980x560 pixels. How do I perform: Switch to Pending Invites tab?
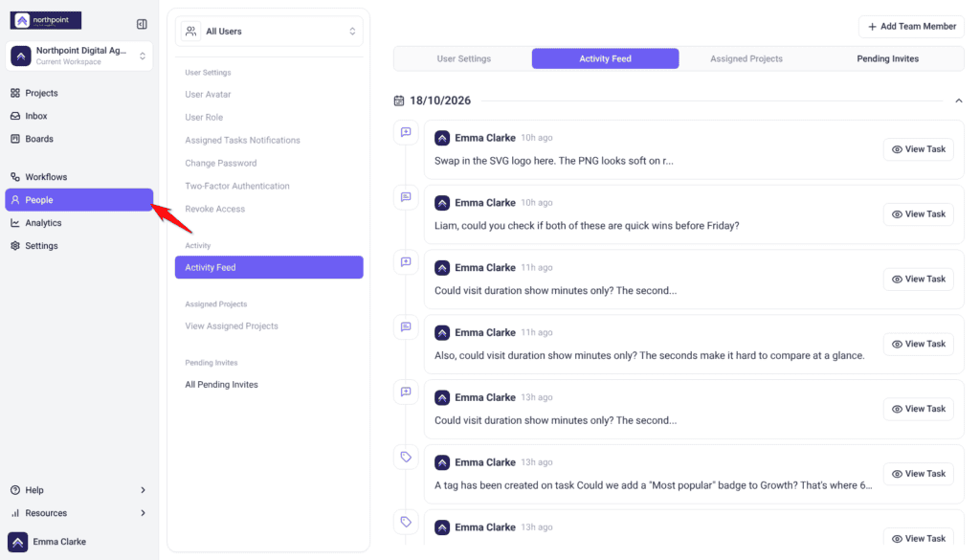click(x=887, y=58)
